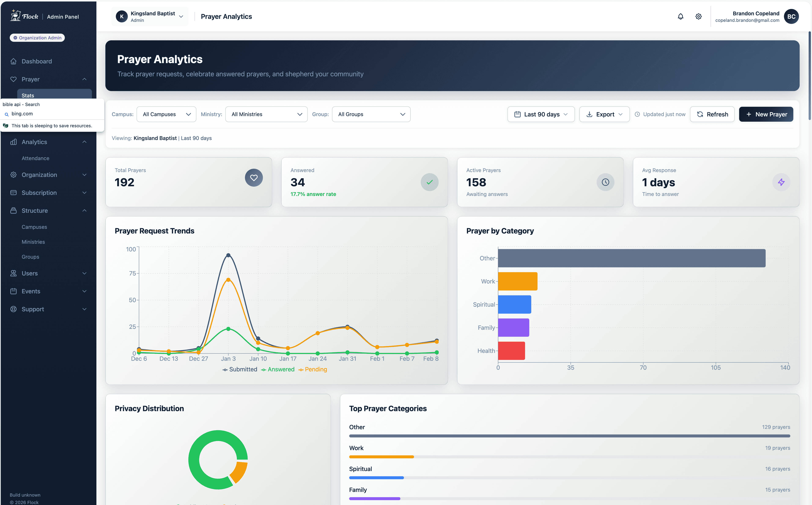This screenshot has height=505, width=812.
Task: Open the Events calendar icon in sidebar
Action: (x=13, y=291)
